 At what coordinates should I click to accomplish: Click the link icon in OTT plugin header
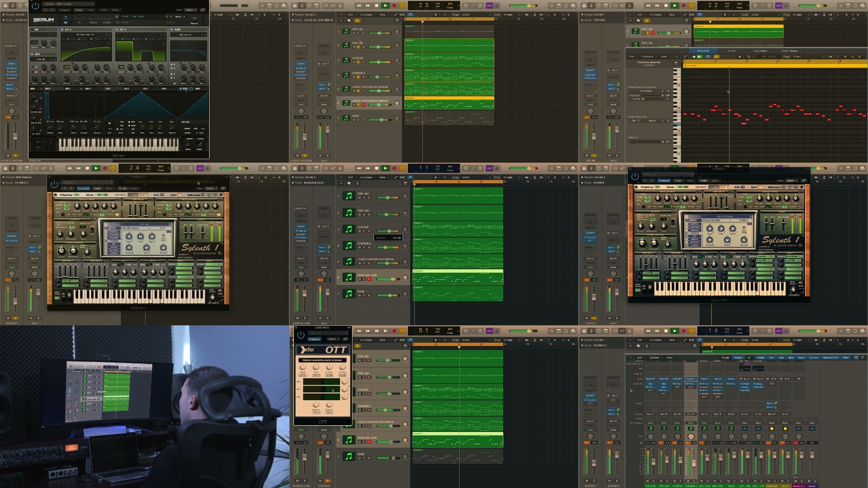[x=346, y=339]
